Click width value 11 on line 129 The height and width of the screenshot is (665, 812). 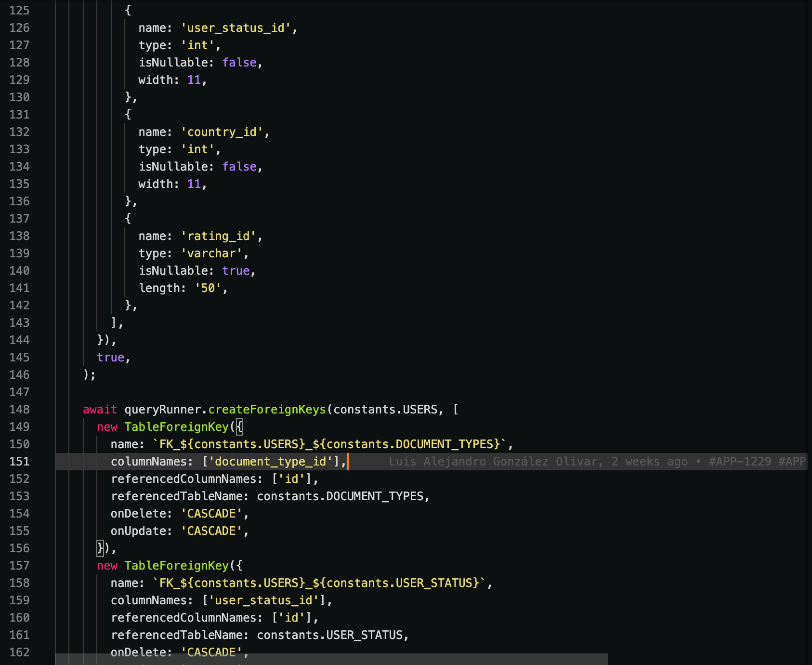[x=194, y=80]
